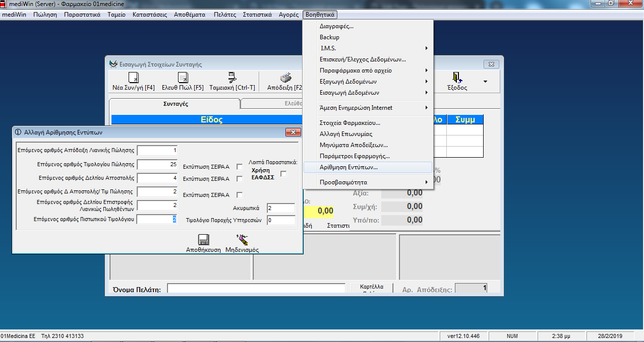Switch to the Συνταγές tab
The width and height of the screenshot is (644, 342).
[x=175, y=104]
